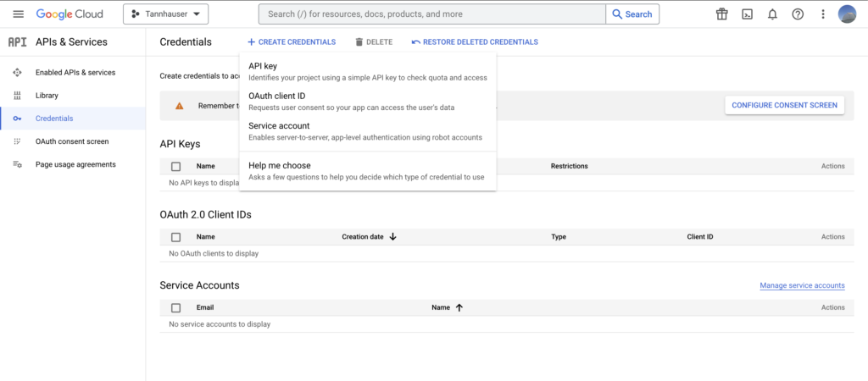
Task: Choose Service account option
Action: [x=368, y=131]
